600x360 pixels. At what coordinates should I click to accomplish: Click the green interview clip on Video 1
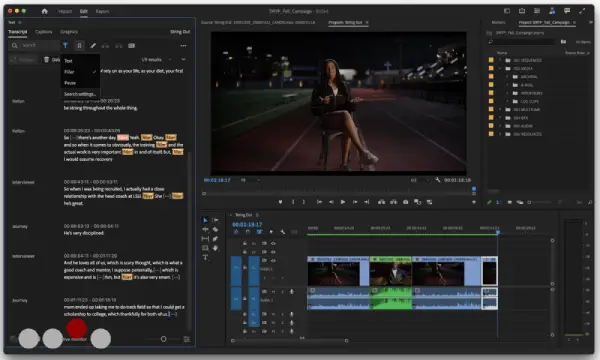coord(391,271)
